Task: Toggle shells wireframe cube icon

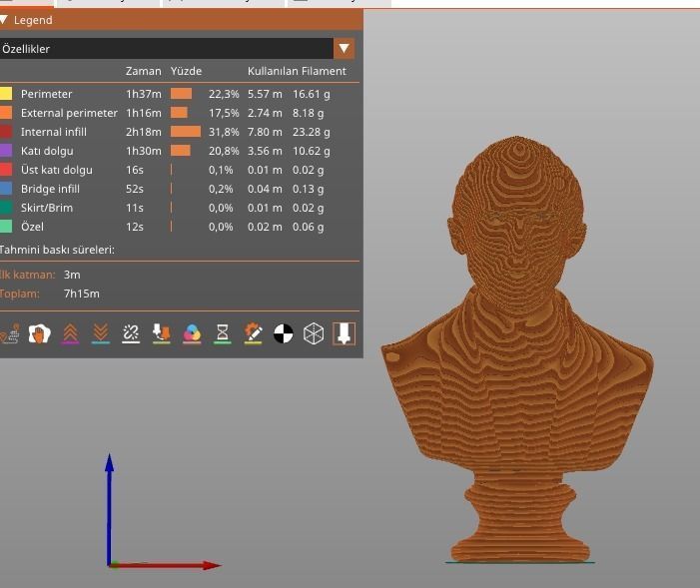Action: click(314, 333)
